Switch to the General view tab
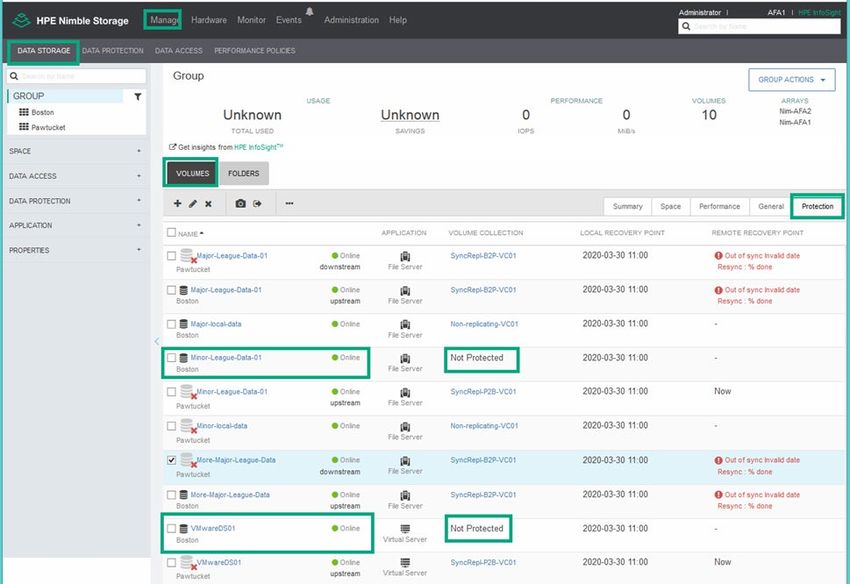This screenshot has height=584, width=850. point(771,207)
